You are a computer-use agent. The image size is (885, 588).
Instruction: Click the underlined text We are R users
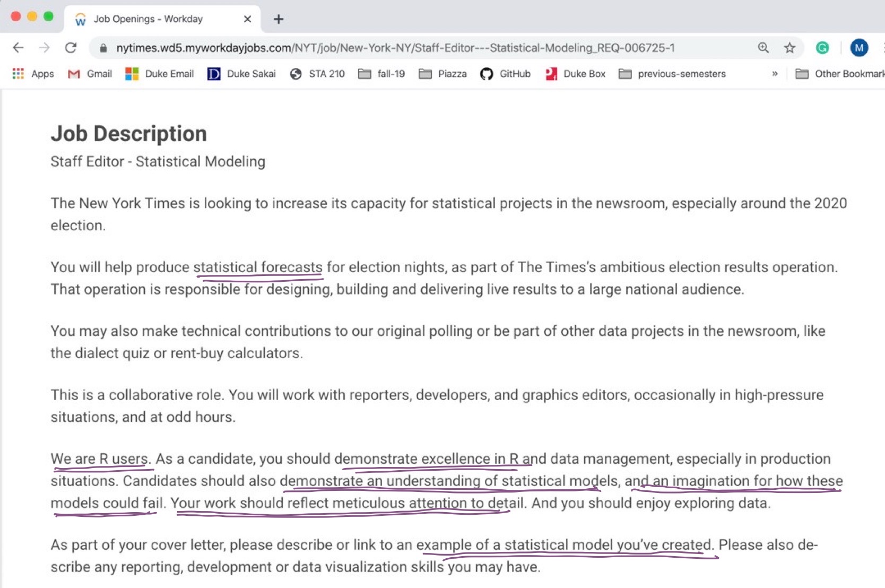tap(99, 459)
